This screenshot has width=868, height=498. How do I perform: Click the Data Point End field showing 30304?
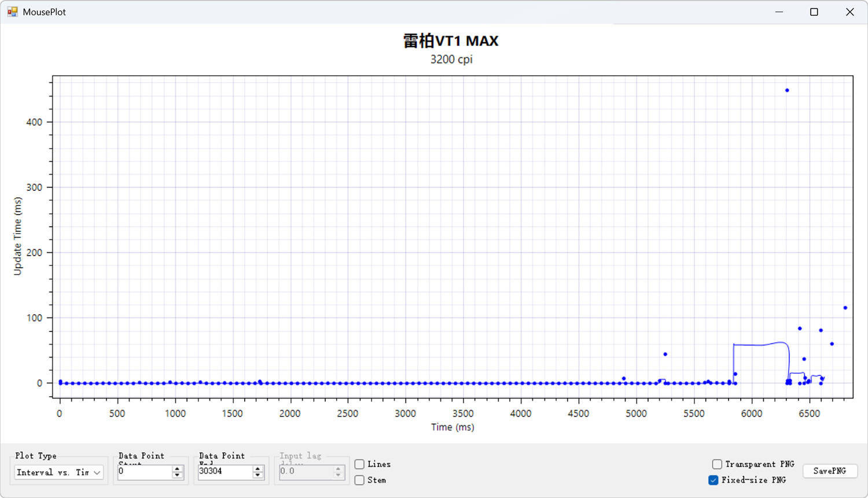tap(225, 472)
